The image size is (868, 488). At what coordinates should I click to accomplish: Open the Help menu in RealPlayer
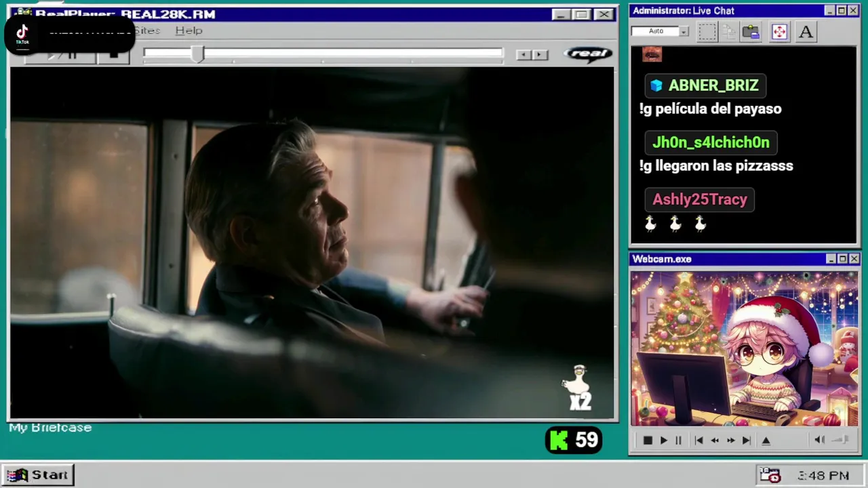click(x=189, y=30)
